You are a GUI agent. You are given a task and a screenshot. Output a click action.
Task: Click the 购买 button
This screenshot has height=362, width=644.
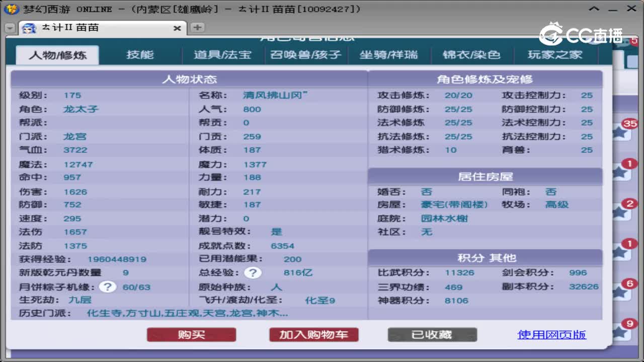[x=191, y=334]
